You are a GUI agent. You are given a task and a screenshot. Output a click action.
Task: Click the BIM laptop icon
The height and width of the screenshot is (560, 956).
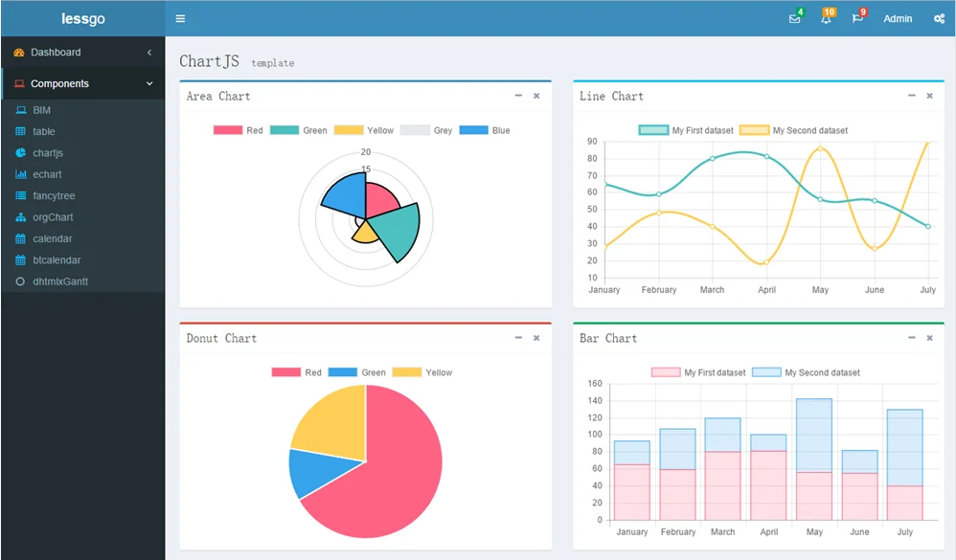point(21,110)
